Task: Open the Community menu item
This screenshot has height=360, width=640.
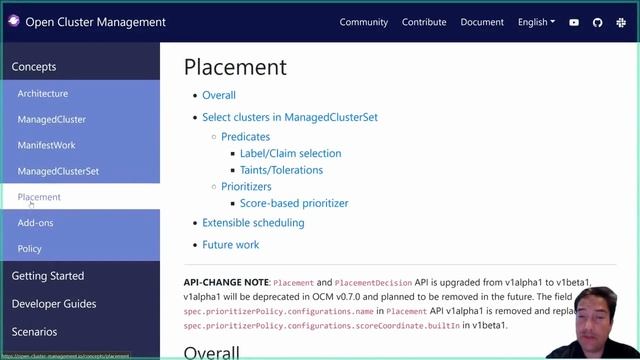Action: tap(364, 22)
